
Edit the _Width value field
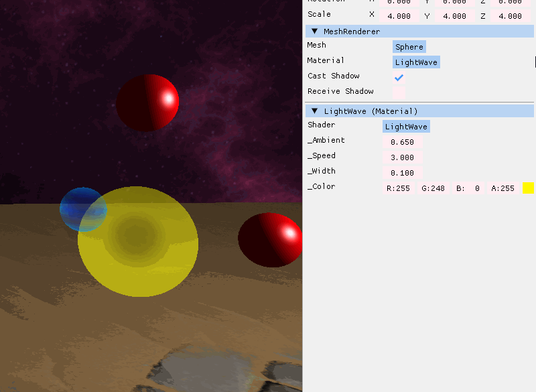[x=403, y=173]
